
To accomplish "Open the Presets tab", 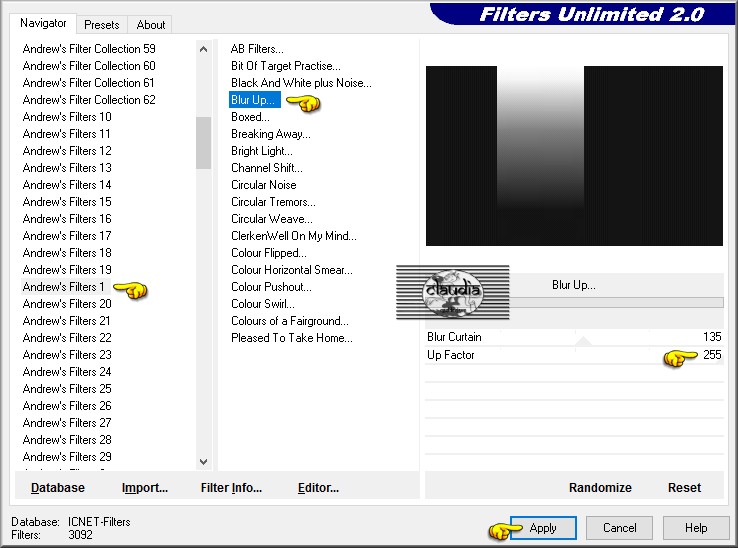I will coord(102,24).
